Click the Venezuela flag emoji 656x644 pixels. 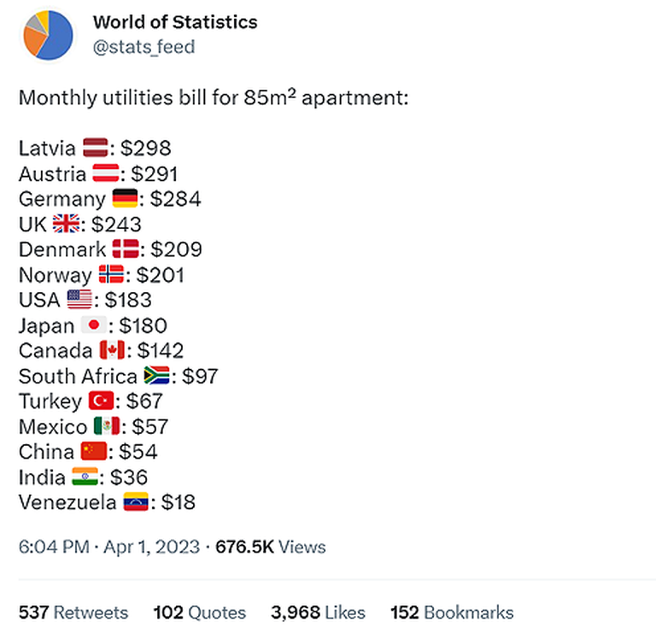pyautogui.click(x=136, y=501)
